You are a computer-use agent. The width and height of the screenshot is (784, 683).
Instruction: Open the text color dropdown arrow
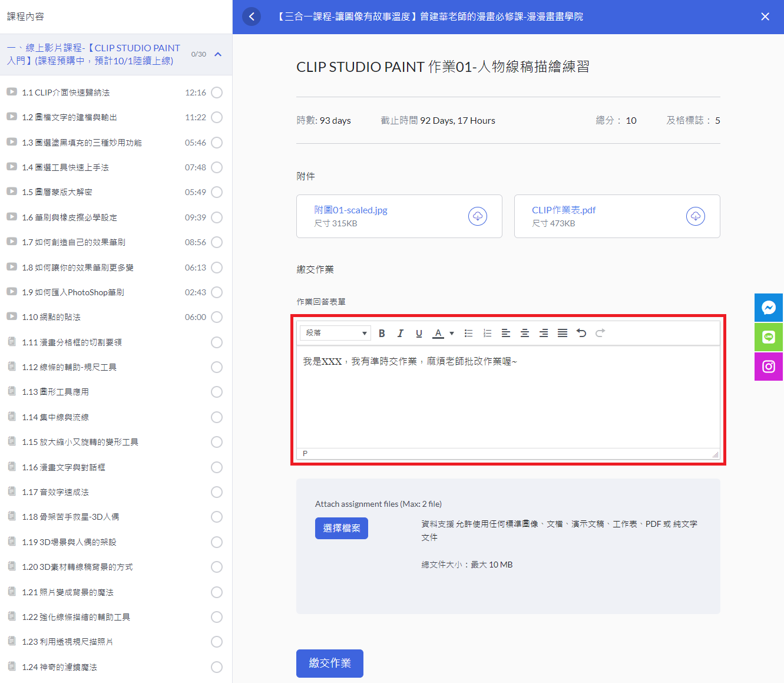[x=452, y=334]
